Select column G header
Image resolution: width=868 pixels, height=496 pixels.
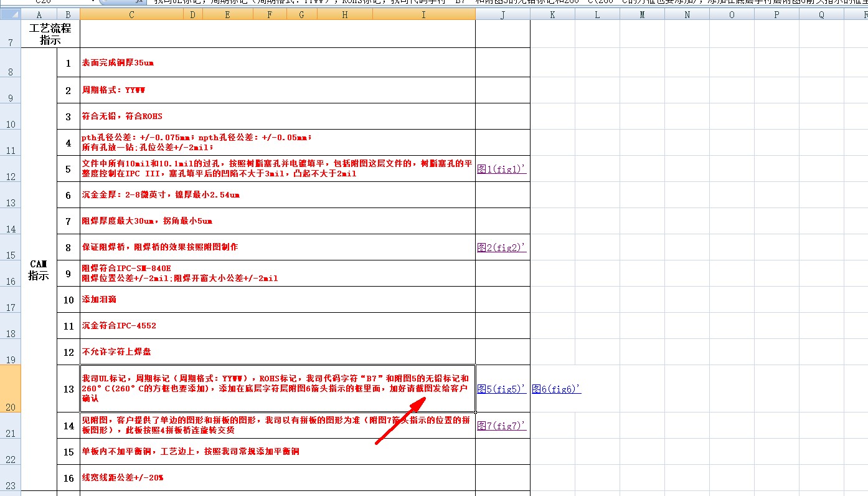click(x=301, y=15)
